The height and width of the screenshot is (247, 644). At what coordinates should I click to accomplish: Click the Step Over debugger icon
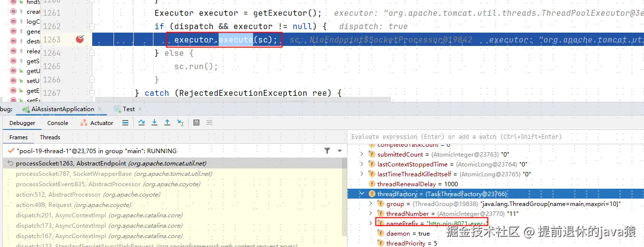coord(142,123)
